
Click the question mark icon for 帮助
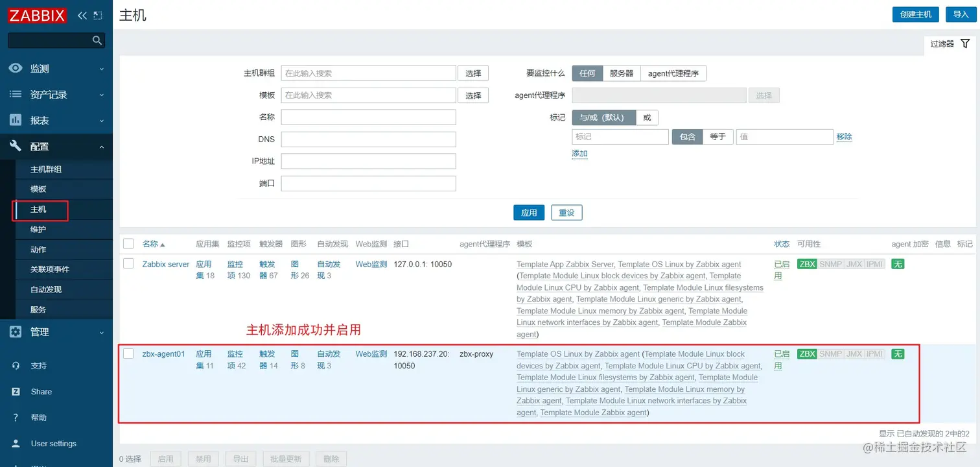pyautogui.click(x=16, y=418)
